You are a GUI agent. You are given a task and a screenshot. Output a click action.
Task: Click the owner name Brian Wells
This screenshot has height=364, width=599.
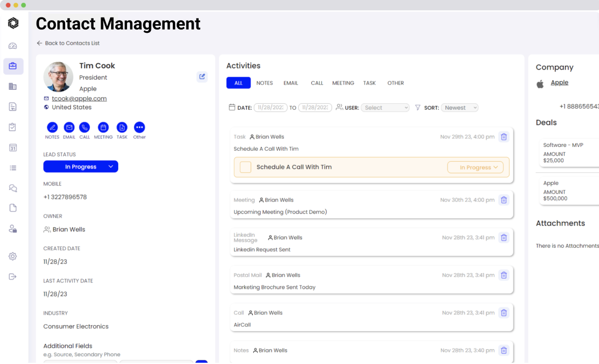tap(69, 230)
